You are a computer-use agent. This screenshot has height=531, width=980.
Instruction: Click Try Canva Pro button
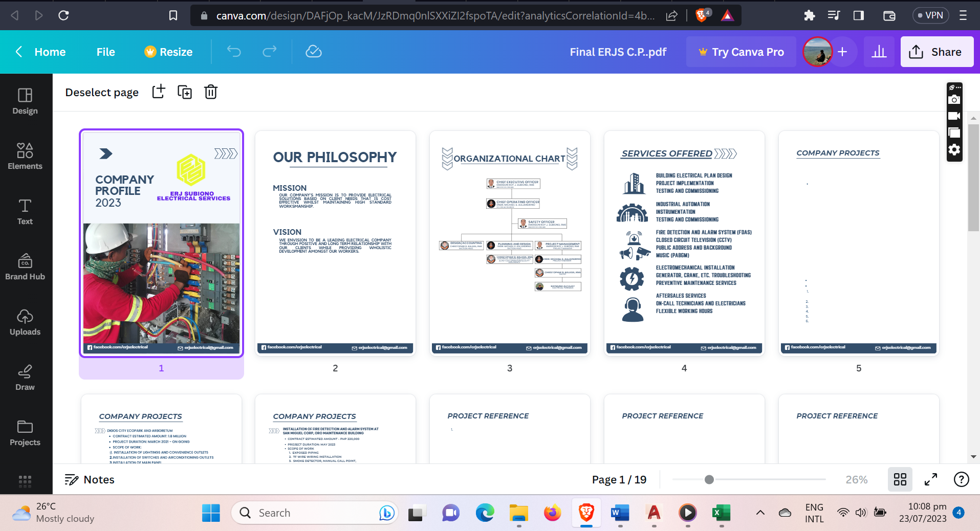[x=741, y=52]
